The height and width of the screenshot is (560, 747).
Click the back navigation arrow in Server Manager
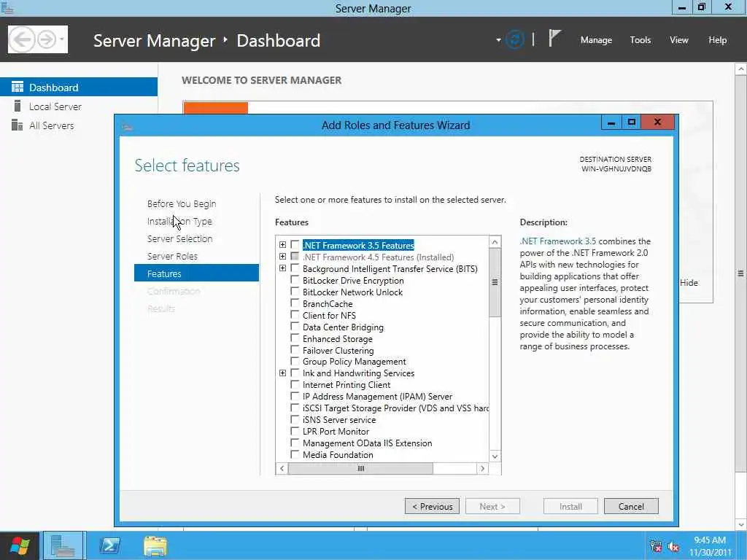[x=22, y=39]
